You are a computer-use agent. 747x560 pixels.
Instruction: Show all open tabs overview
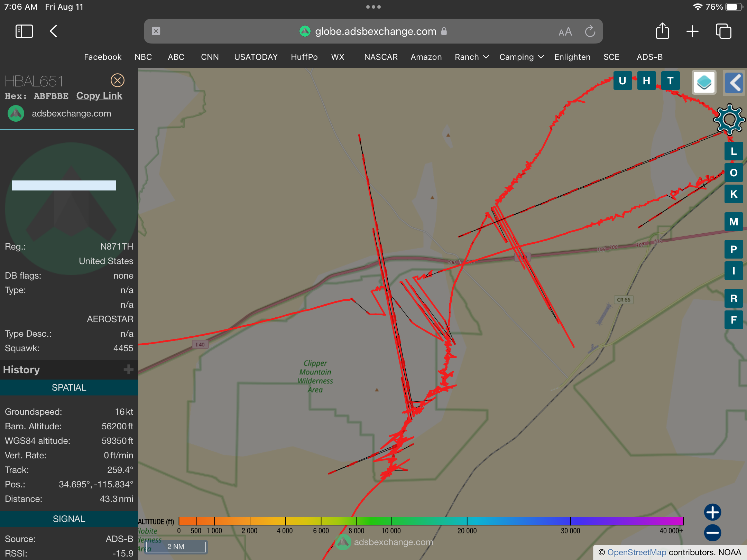coord(723,31)
